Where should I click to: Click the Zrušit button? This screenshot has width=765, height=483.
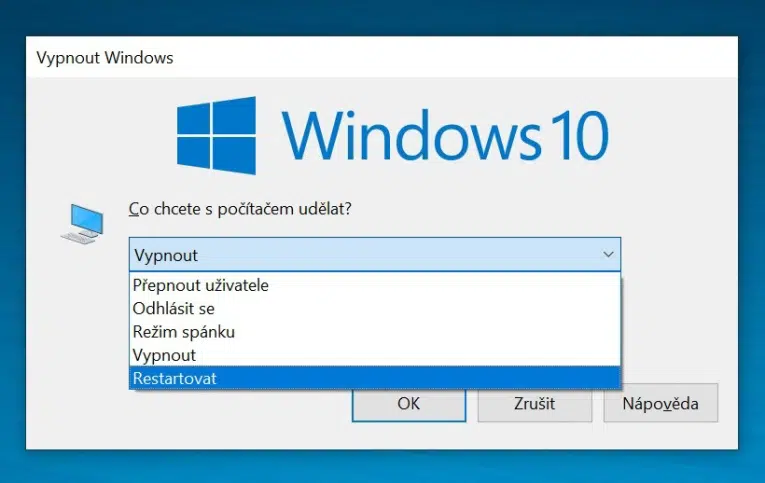535,403
